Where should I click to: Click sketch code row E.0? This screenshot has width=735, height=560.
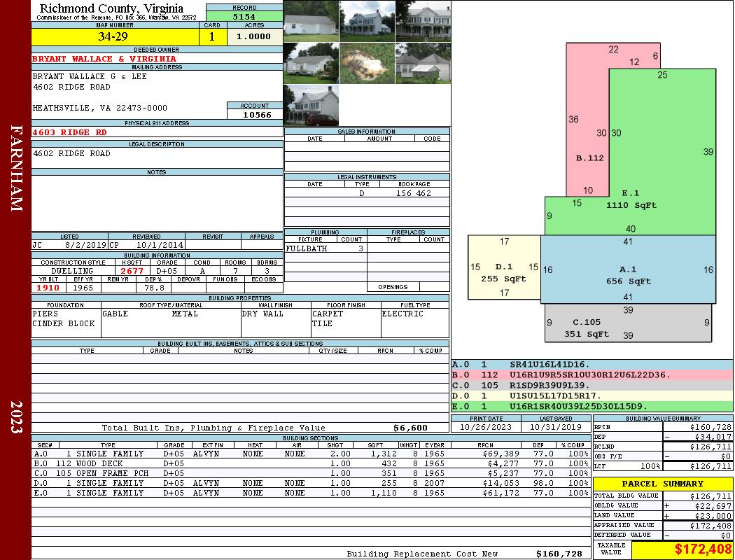pyautogui.click(x=592, y=406)
